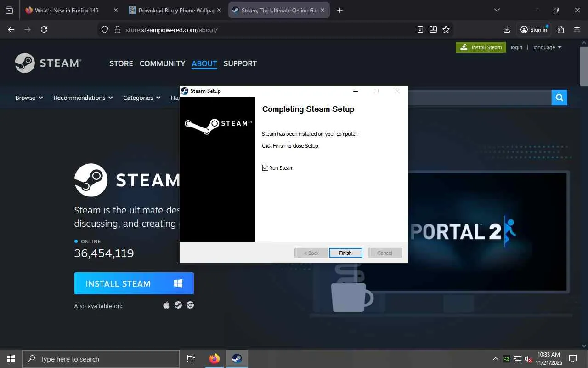Viewport: 588px width, 368px height.
Task: Open the clock and date panel
Action: pos(548,359)
